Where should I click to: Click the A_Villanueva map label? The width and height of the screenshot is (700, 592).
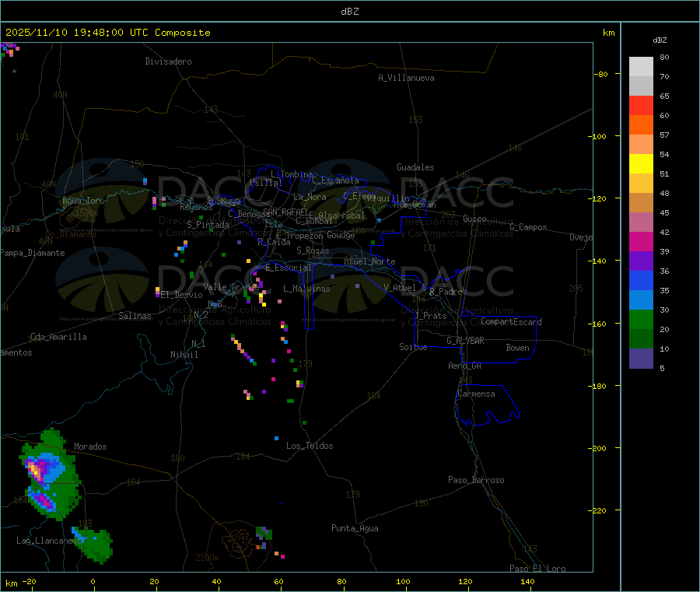pyautogui.click(x=406, y=78)
